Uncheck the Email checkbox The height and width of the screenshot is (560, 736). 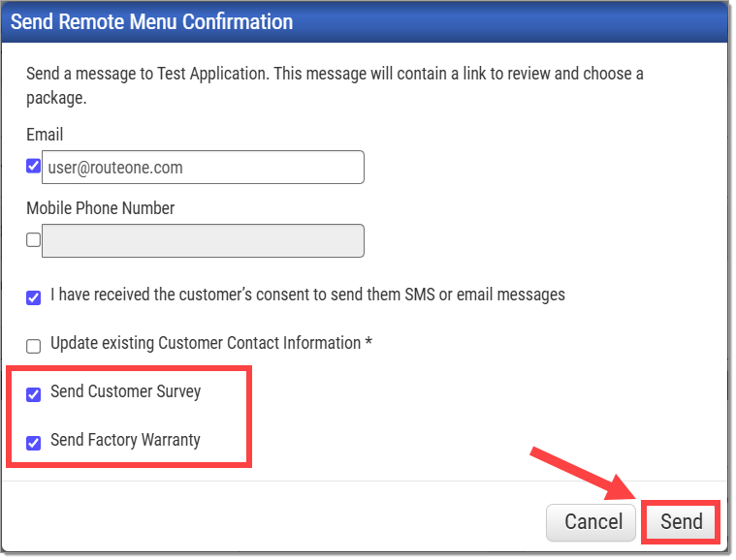[x=33, y=166]
